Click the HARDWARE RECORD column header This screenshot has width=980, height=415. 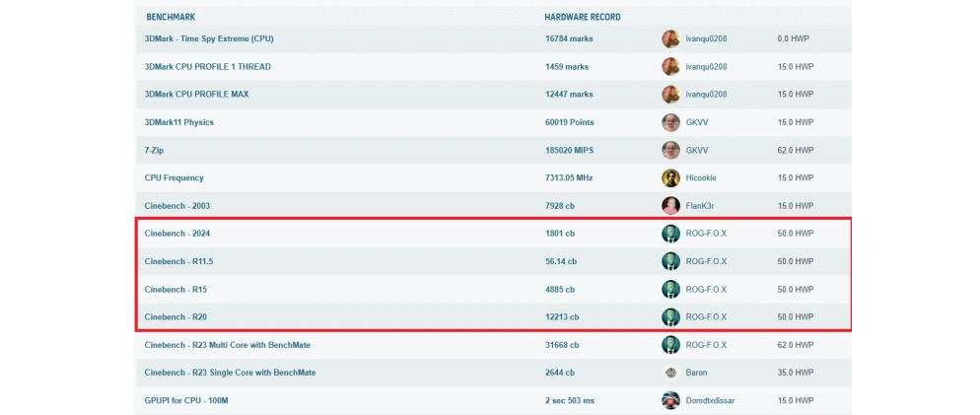(583, 17)
